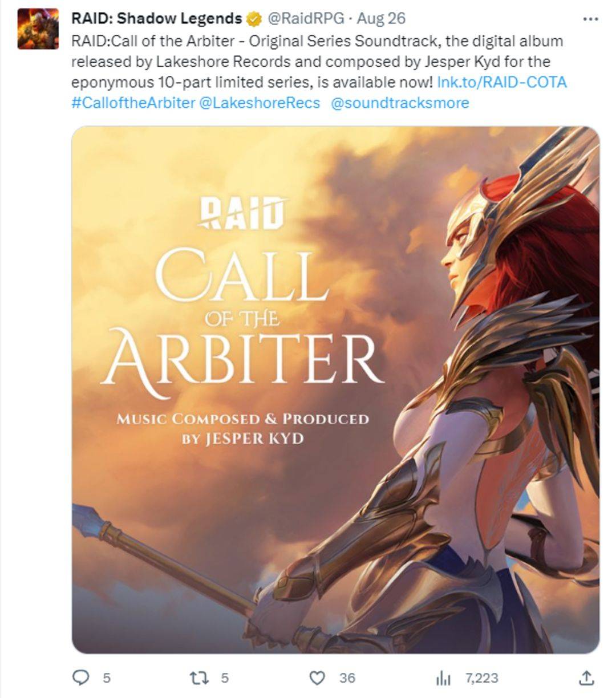Open the view analytics bar chart icon
The height and width of the screenshot is (698, 616).
pos(443,678)
